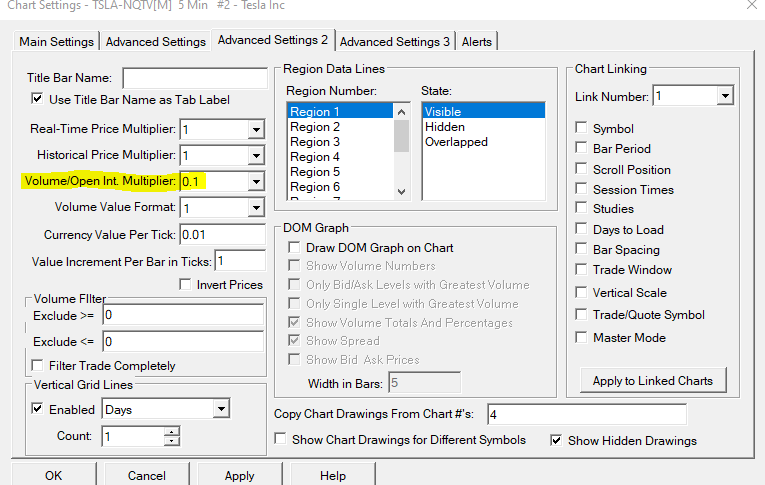765x485 pixels.
Task: Click the OK button
Action: click(x=54, y=475)
